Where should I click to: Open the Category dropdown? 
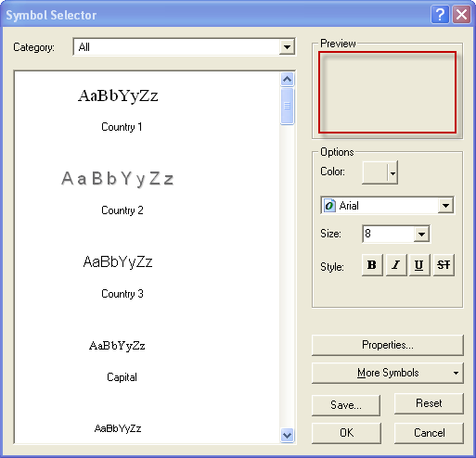click(287, 47)
